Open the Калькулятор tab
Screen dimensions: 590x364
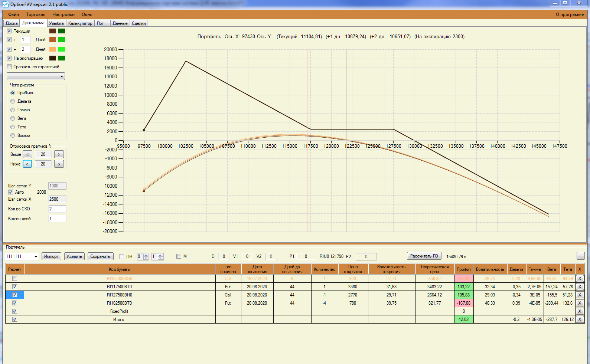[80, 23]
